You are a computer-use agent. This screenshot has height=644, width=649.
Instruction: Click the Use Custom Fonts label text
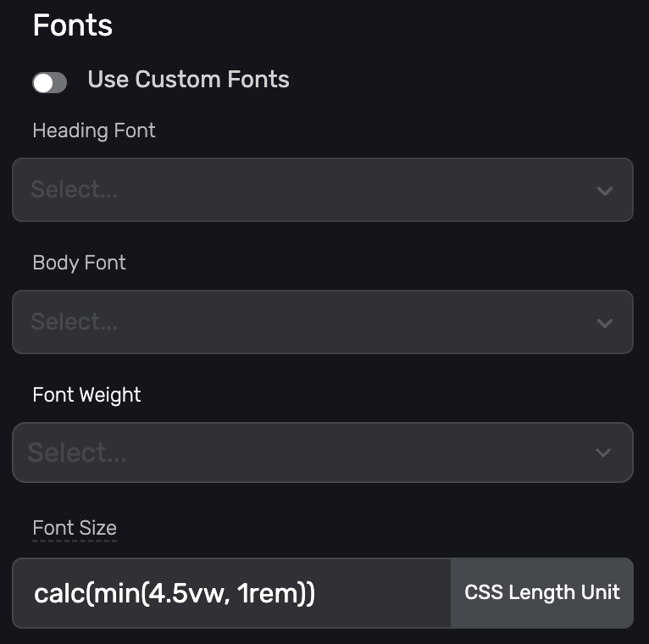(188, 80)
